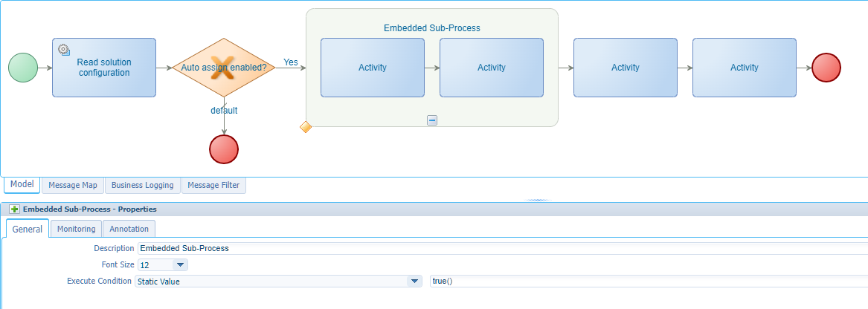868x309 pixels.
Task: Click the green start event circle
Action: 23,68
